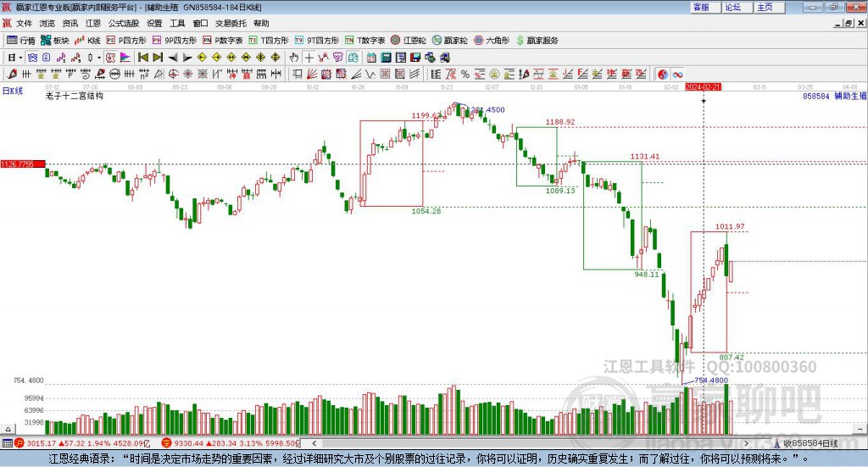The height and width of the screenshot is (467, 868).
Task: Click the status bar grid icon
Action: coord(7,443)
